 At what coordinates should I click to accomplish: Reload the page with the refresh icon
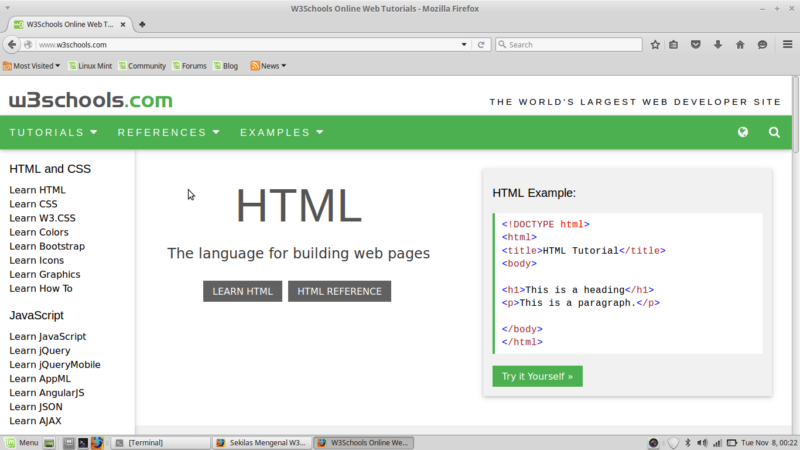pos(481,45)
